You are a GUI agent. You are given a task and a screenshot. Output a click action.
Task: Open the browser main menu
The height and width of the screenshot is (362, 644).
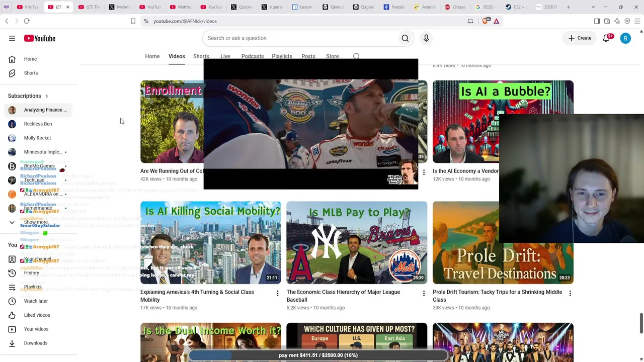pos(637,21)
